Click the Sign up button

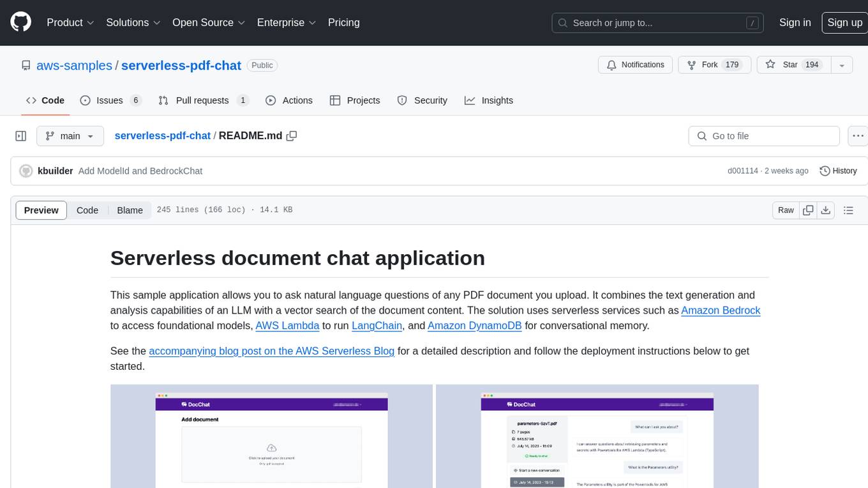coord(844,22)
